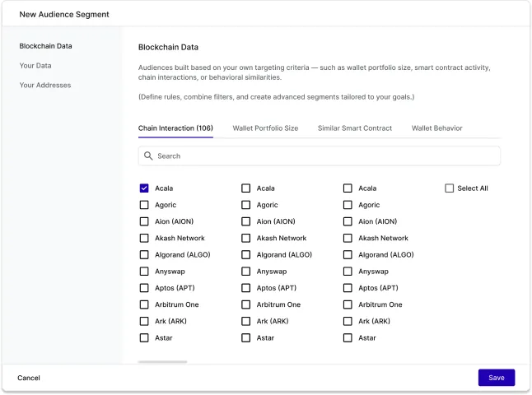Select Blockchain Data in the left sidebar
This screenshot has height=395, width=532.
[x=45, y=46]
